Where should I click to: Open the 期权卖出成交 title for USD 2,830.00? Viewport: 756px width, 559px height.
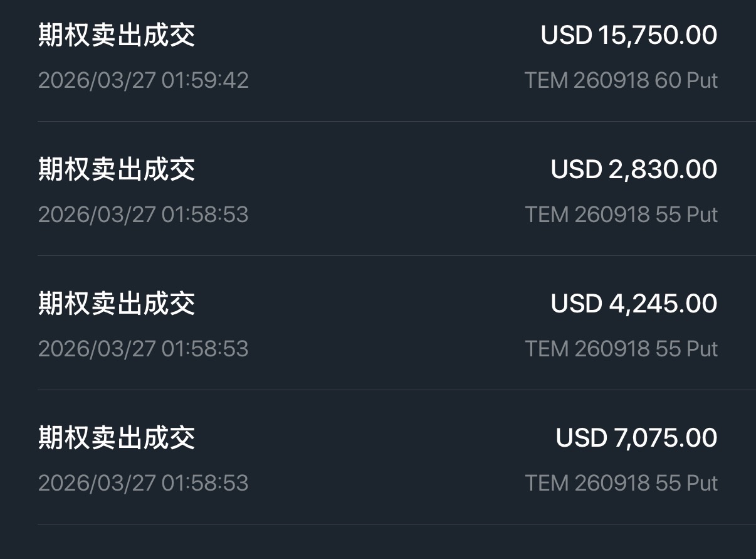tap(117, 169)
